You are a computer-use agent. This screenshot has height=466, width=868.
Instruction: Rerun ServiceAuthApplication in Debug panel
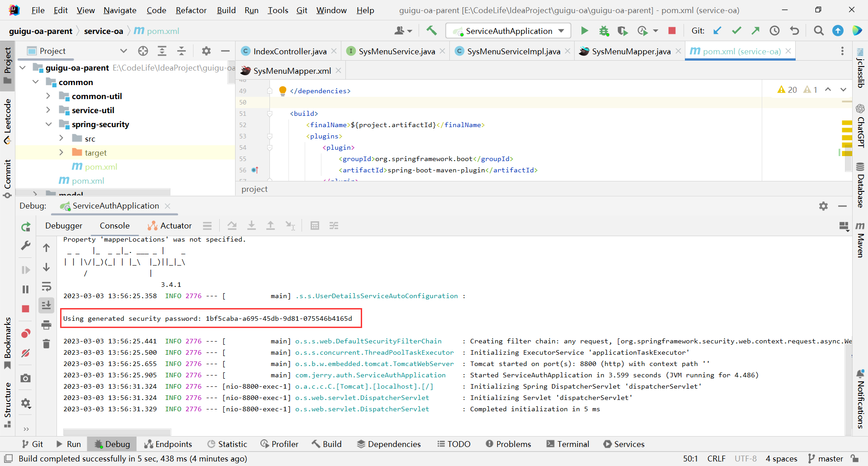point(26,227)
